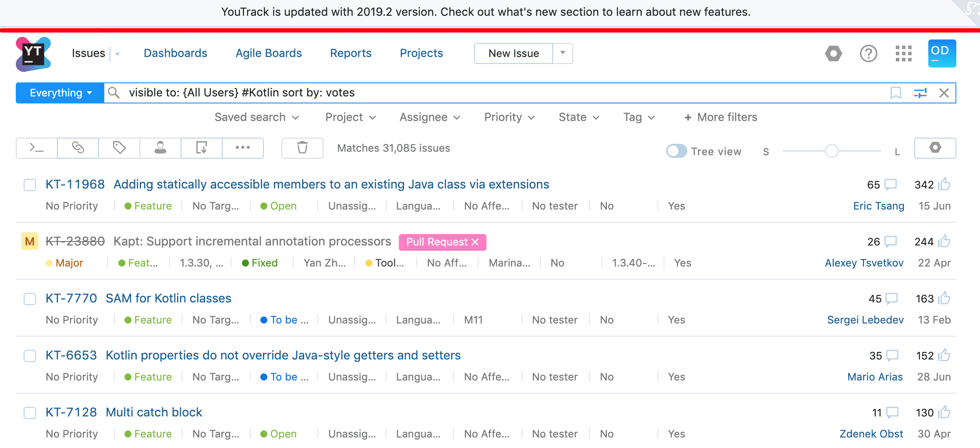Expand the State filter
The width and height of the screenshot is (980, 448).
579,117
